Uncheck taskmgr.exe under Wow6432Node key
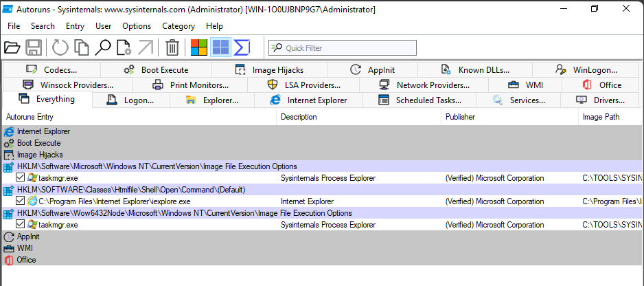 20,225
